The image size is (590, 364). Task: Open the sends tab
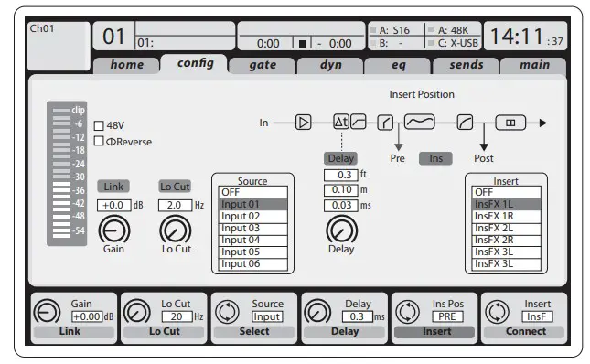[x=466, y=65]
